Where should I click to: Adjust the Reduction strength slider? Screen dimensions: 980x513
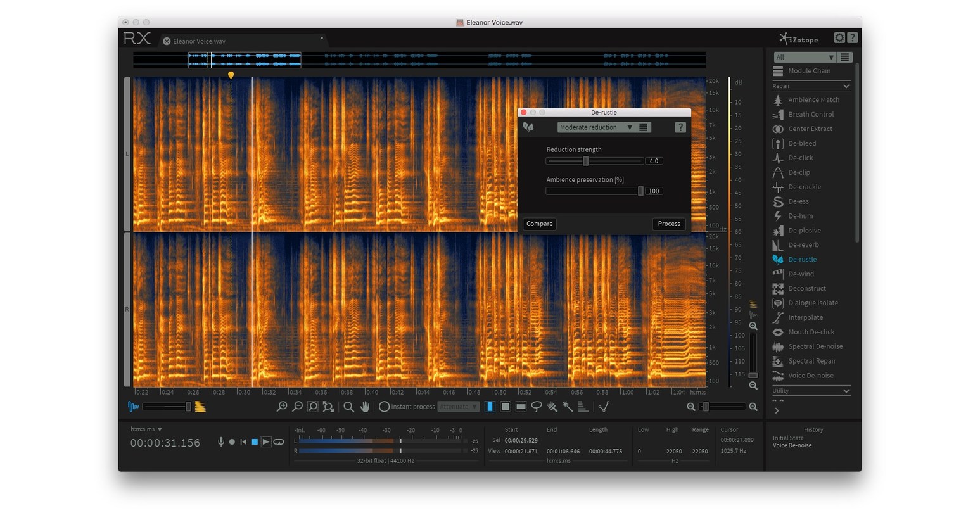pos(585,160)
